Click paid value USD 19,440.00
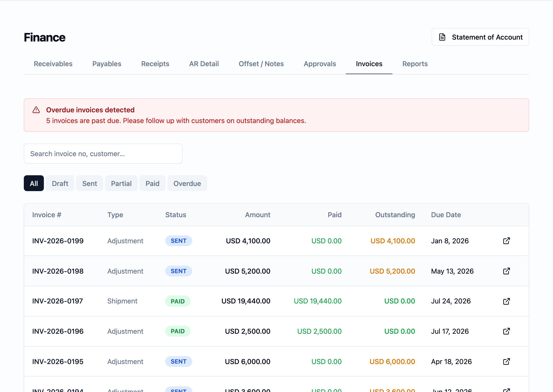 pos(318,301)
